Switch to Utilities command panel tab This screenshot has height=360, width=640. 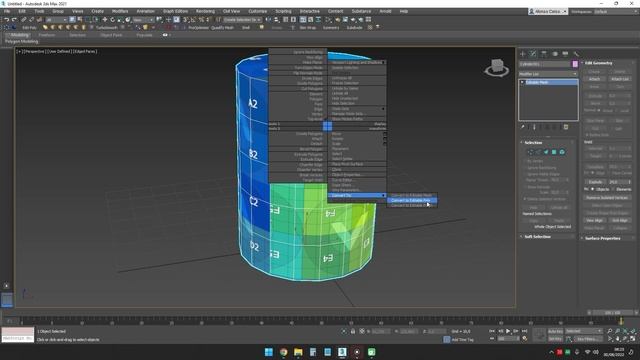pos(576,54)
